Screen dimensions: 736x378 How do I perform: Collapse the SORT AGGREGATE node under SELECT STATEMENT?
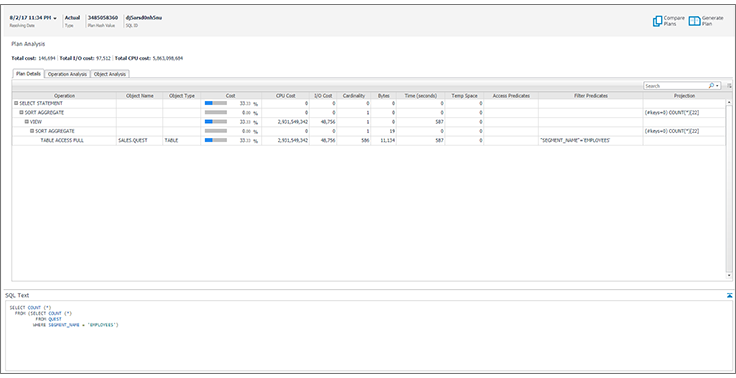(x=21, y=113)
